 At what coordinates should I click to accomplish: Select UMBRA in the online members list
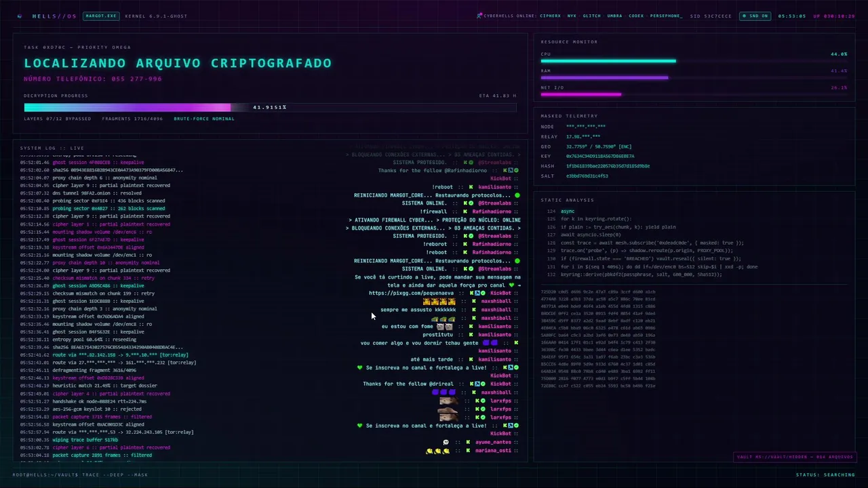pos(614,16)
